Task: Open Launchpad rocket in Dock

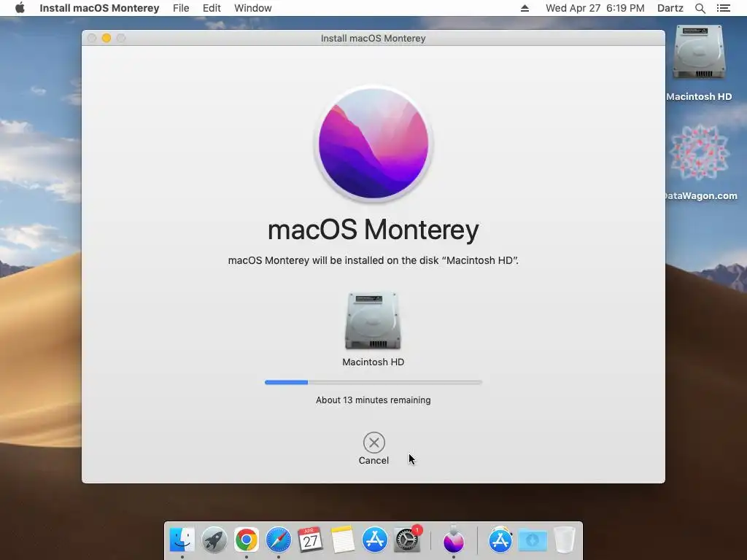Action: tap(214, 540)
